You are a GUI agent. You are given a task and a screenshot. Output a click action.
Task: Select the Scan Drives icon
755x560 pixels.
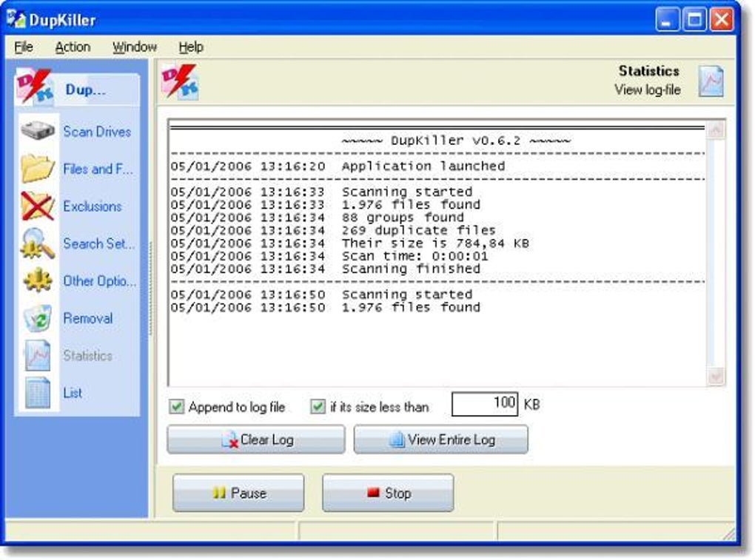(x=36, y=131)
